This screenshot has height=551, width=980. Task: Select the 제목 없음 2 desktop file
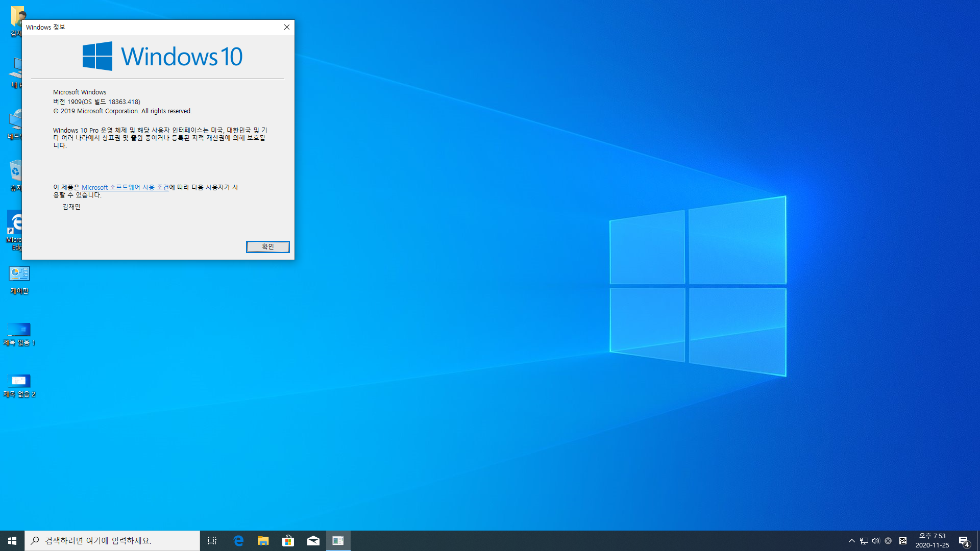pos(19,386)
